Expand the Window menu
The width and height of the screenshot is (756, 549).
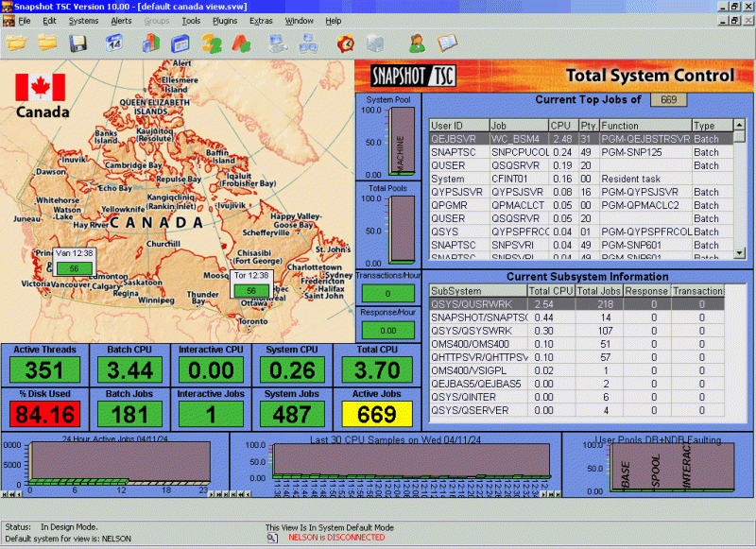coord(300,21)
